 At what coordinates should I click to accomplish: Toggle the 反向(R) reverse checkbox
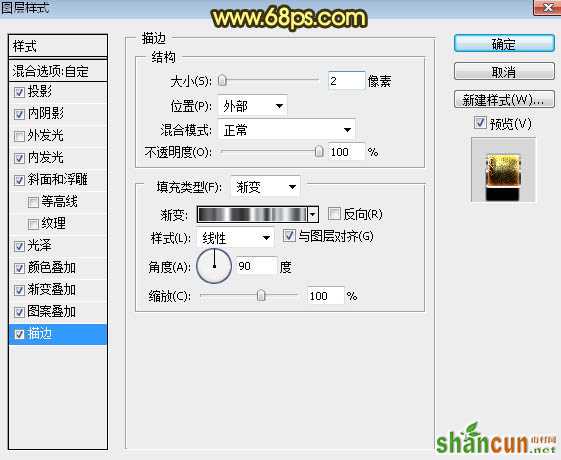[334, 214]
